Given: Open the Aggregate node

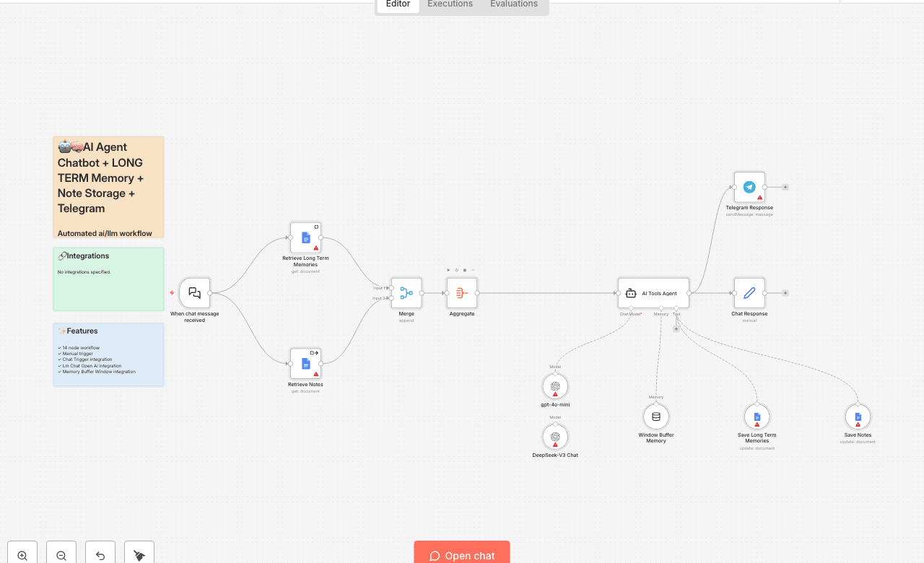Looking at the screenshot, I should pos(461,293).
